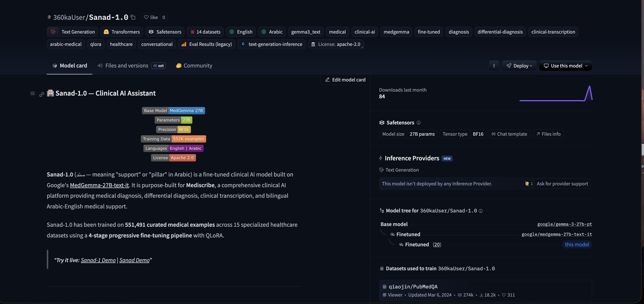644x304 pixels.
Task: Open the clinical-transcription tag
Action: (x=553, y=32)
